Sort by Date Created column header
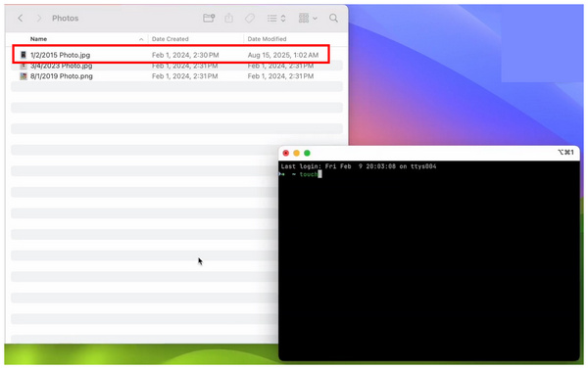Screen dimensions: 588x369 coord(171,39)
